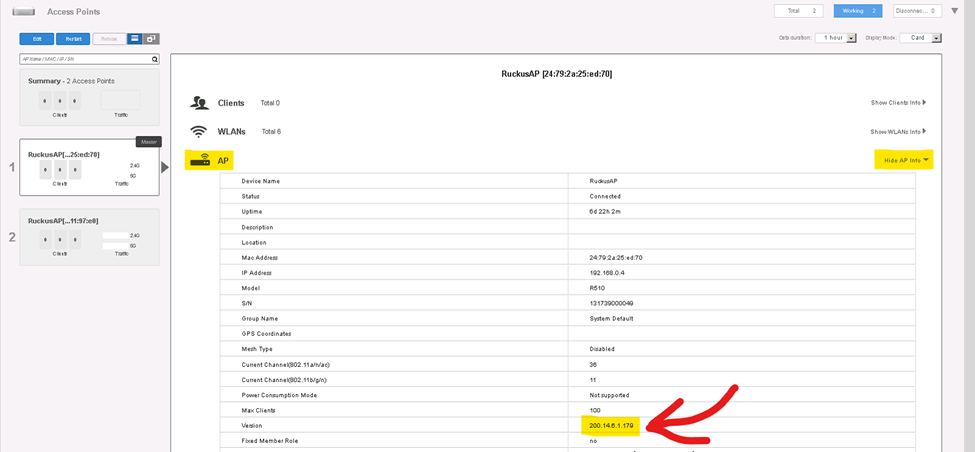
Task: Filter by Disconnected access points
Action: (918, 11)
